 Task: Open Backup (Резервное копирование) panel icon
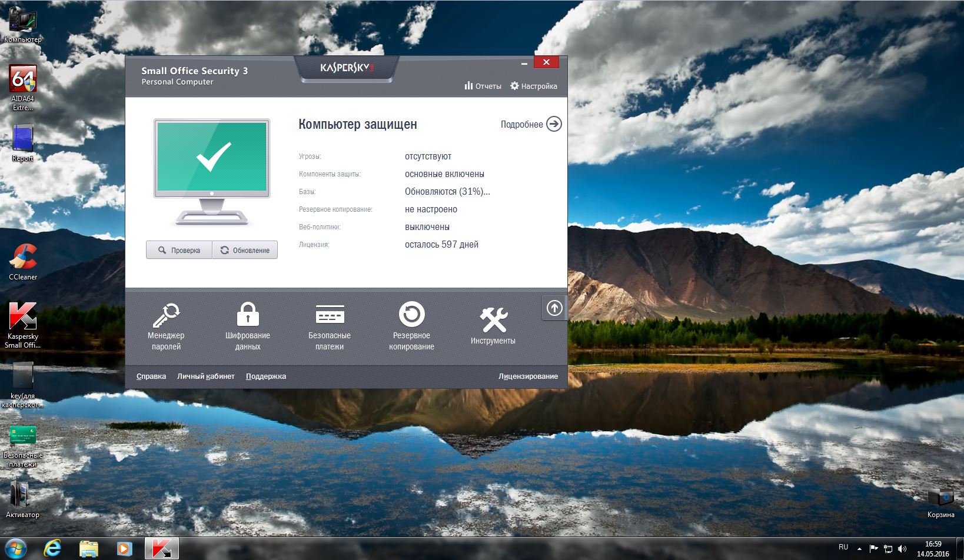click(411, 326)
